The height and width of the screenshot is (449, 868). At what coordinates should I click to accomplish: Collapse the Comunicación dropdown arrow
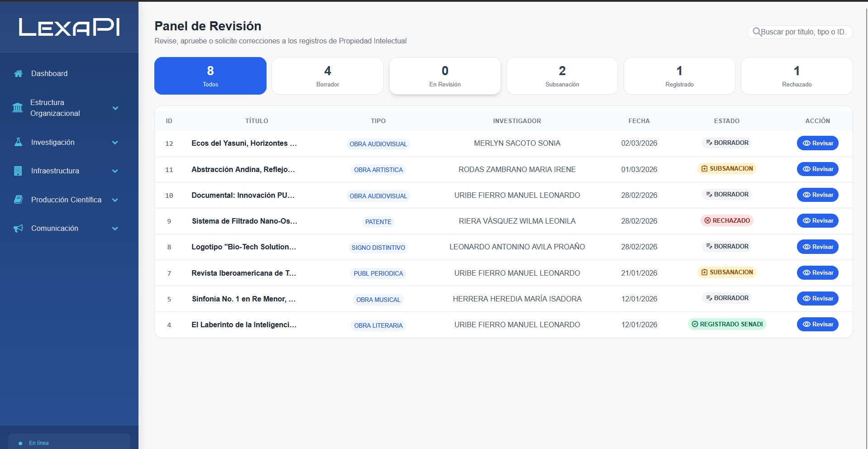(x=115, y=228)
